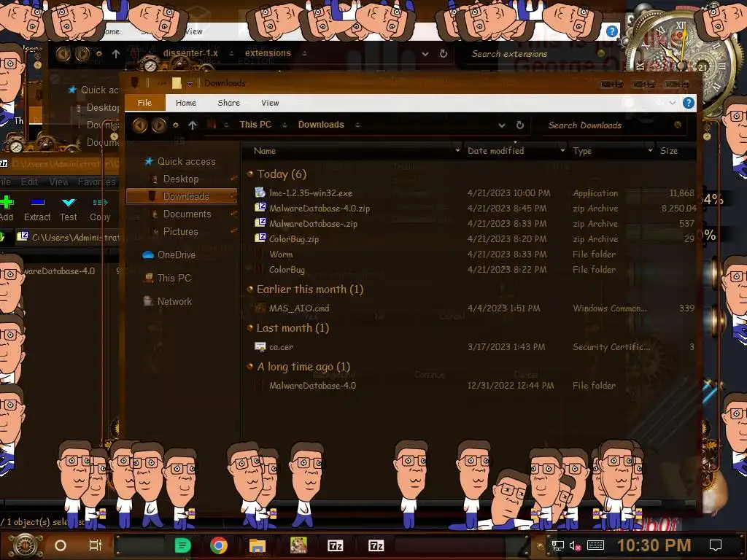Click extensions breadcrumb in background Explorer window
Viewport: 747px width, 560px height.
coord(268,53)
